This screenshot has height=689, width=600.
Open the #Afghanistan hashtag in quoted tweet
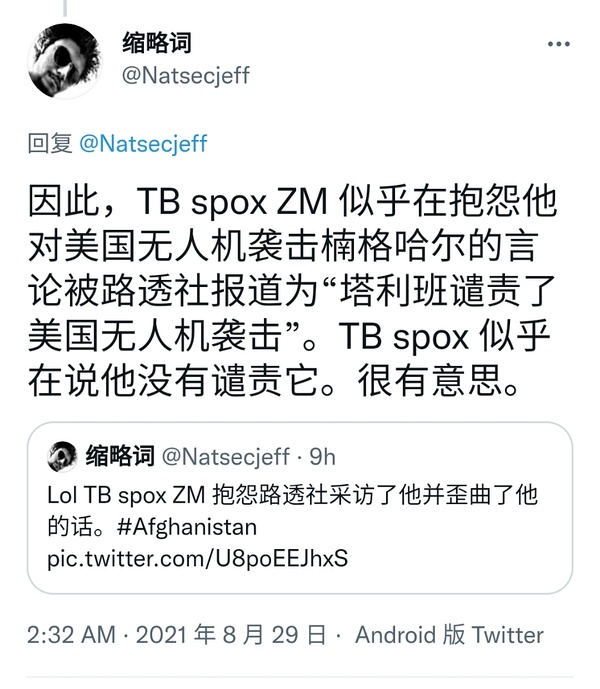(187, 526)
